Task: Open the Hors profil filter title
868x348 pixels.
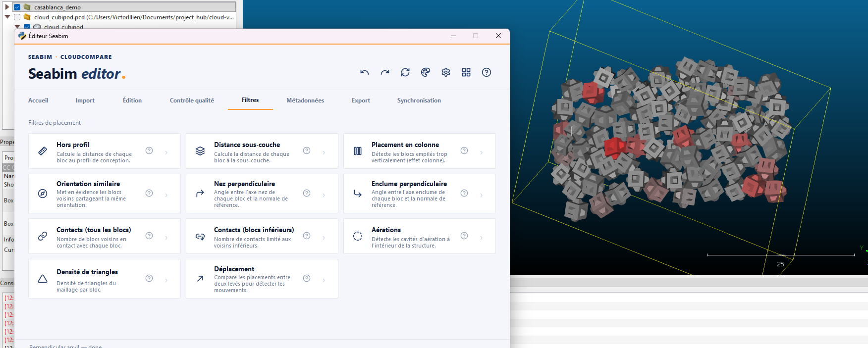Action: (73, 145)
